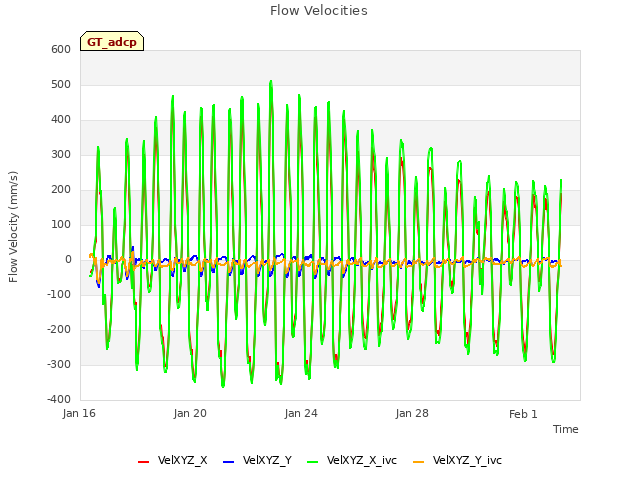Click the 200 y-axis tick label
The width and height of the screenshot is (640, 480).
[x=61, y=189]
